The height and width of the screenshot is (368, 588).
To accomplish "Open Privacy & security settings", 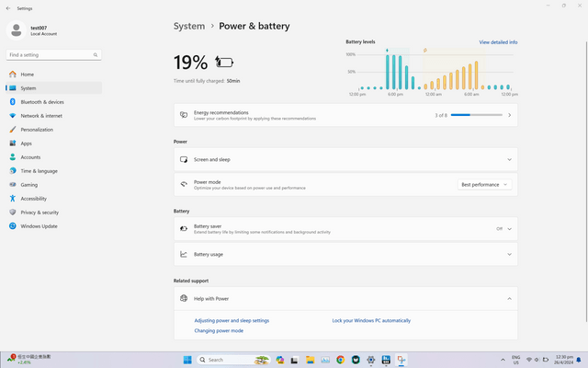I will click(53, 213).
